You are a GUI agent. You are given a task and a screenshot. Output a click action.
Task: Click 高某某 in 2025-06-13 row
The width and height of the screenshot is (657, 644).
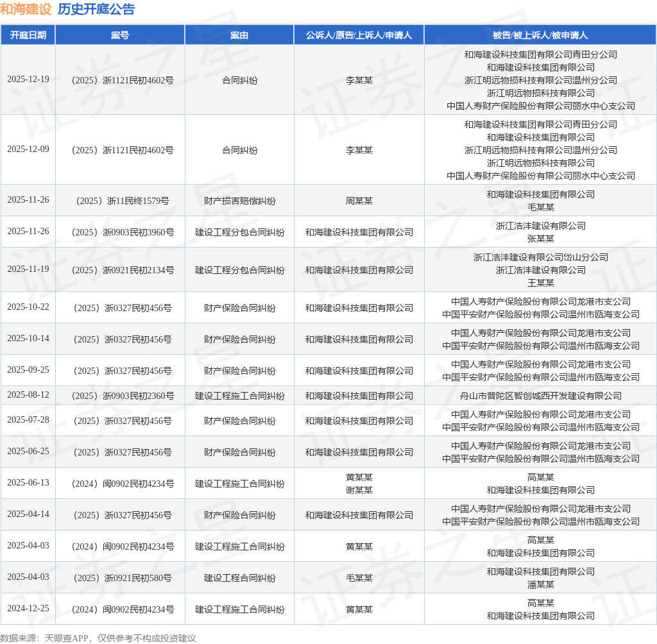coord(540,477)
